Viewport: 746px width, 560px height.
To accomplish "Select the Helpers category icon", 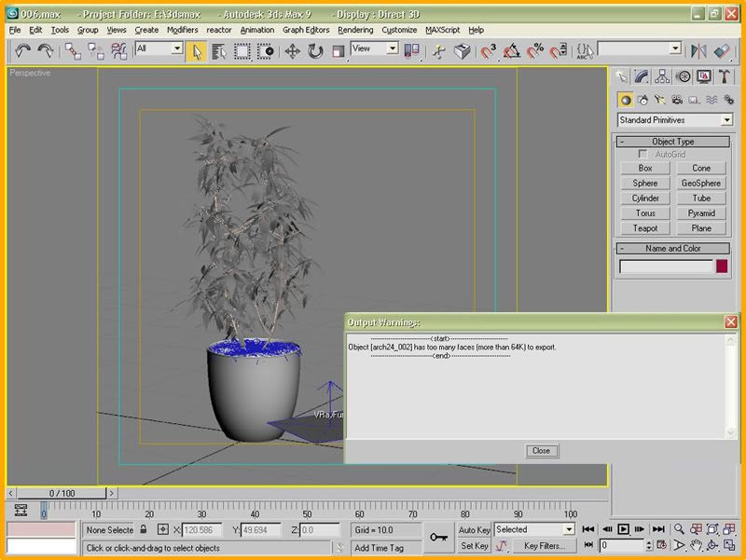I will point(694,100).
